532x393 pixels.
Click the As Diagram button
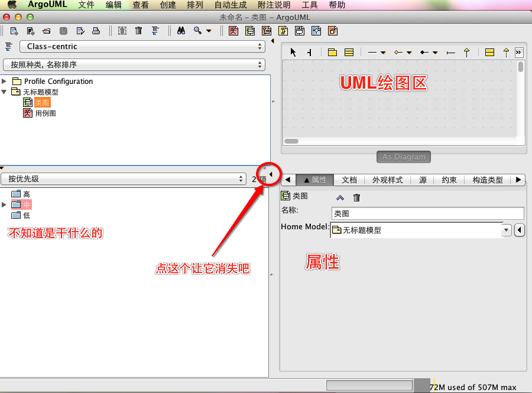click(x=404, y=157)
